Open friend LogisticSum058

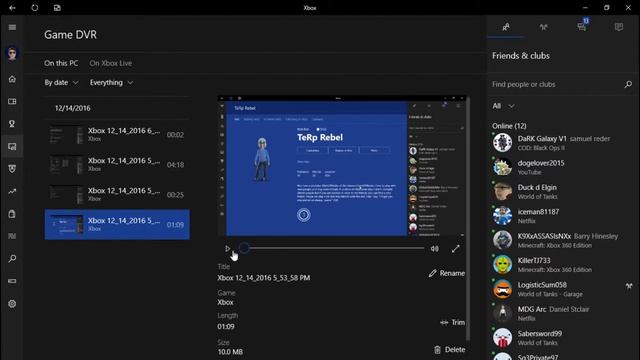click(562, 289)
